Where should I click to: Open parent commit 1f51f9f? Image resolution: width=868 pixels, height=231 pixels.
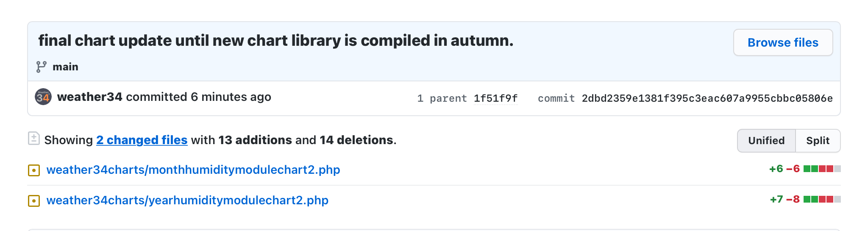tap(496, 99)
